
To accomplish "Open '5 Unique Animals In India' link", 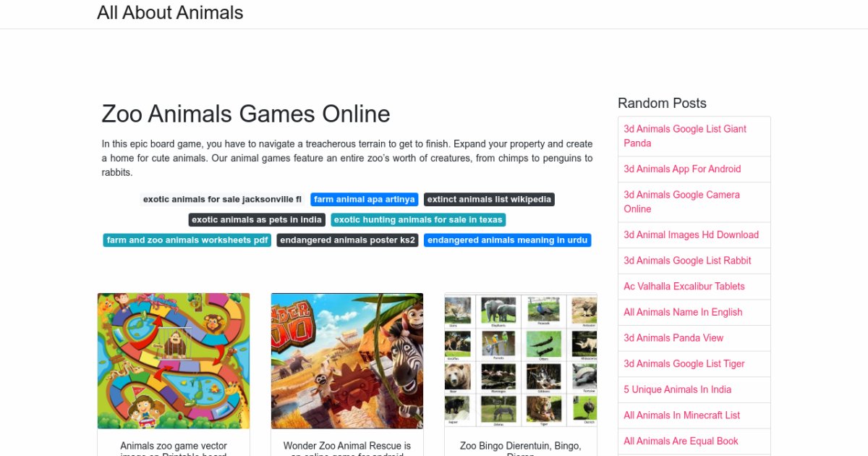I will [678, 389].
